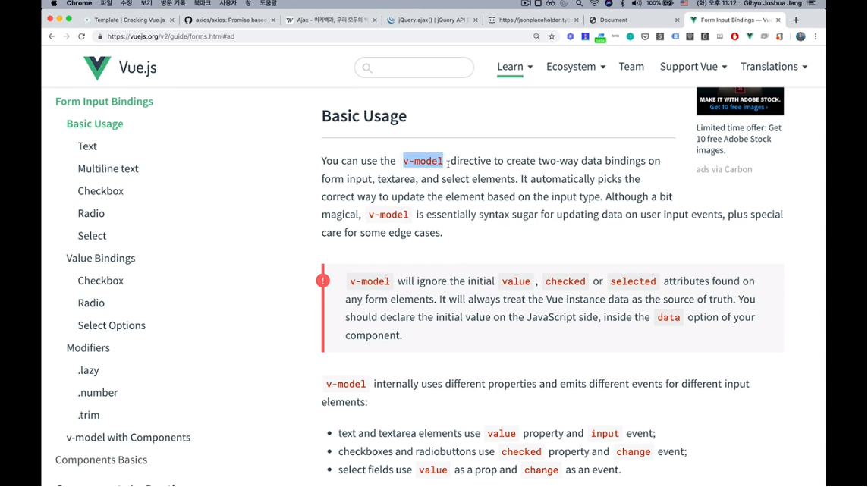Viewport: 868px width, 487px height.
Task: Click the Wi-Fi icon in macOS menu bar
Action: click(x=594, y=4)
